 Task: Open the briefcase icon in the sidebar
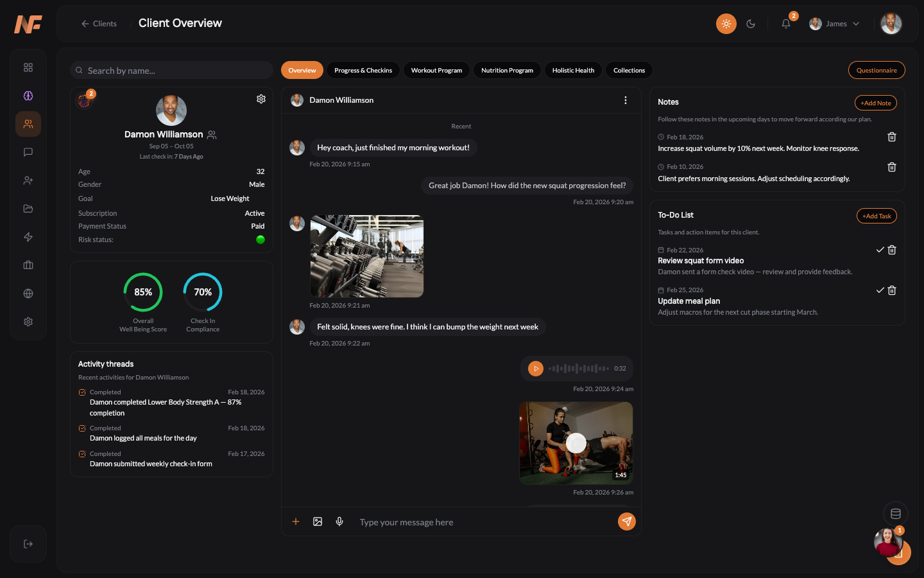pyautogui.click(x=28, y=265)
